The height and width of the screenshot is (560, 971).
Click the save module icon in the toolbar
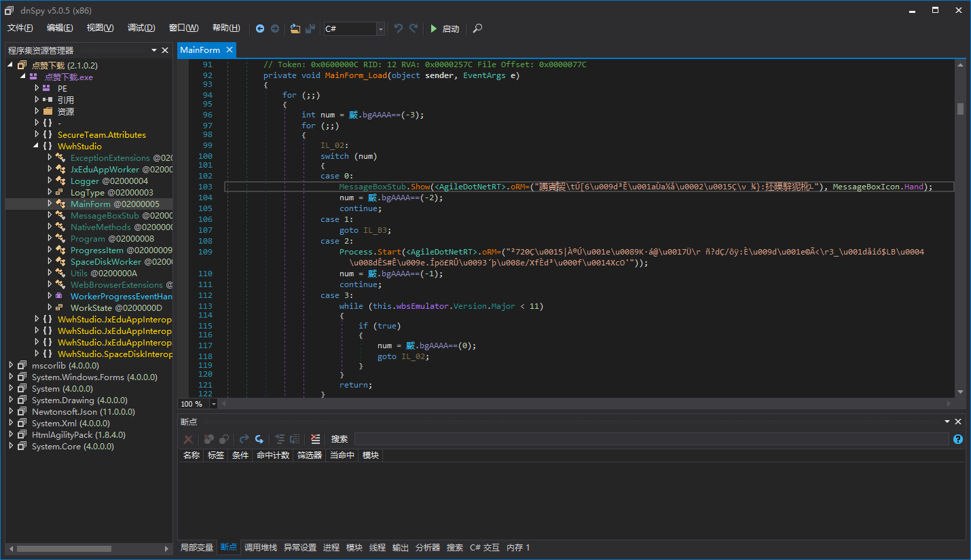click(x=310, y=28)
